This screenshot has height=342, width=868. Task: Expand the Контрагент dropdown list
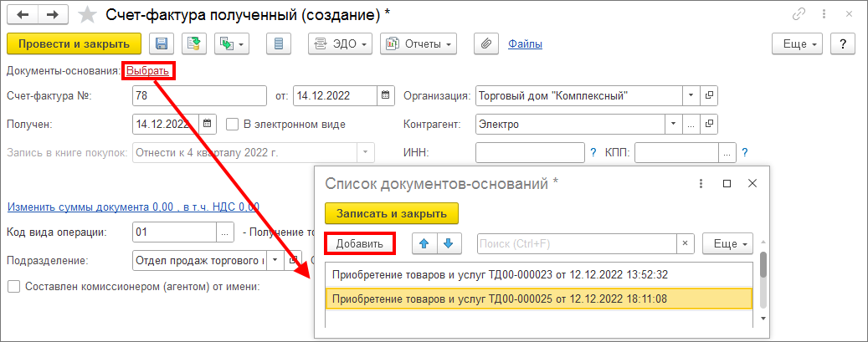[675, 125]
